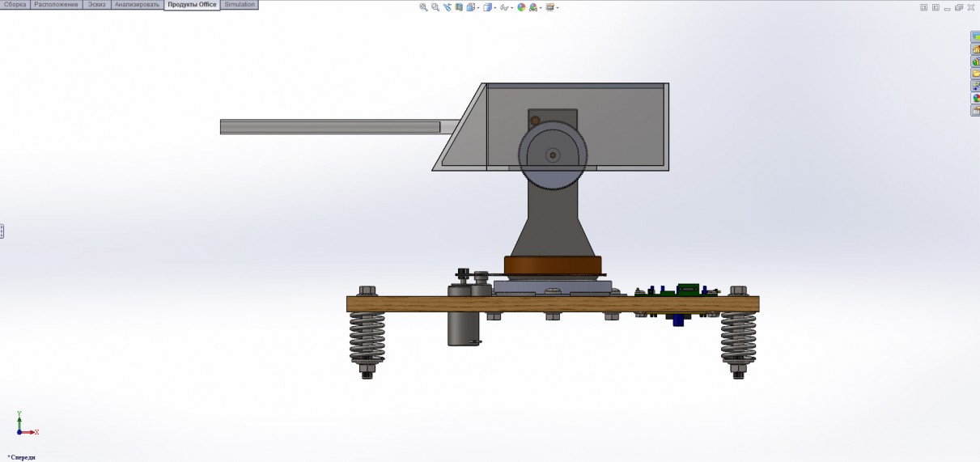
Task: Open Appearances color ball task pane tab
Action: [976, 98]
